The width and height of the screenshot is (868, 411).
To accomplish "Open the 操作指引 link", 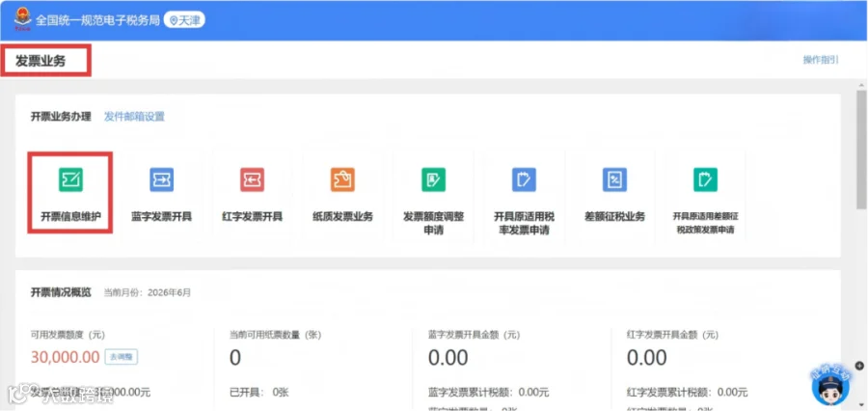I will pyautogui.click(x=821, y=60).
